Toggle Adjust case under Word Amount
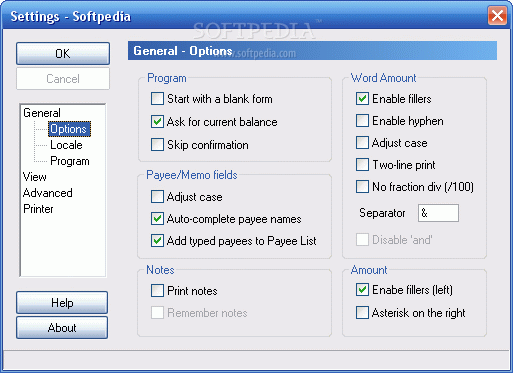Screen dimensions: 513x373 [x=362, y=143]
